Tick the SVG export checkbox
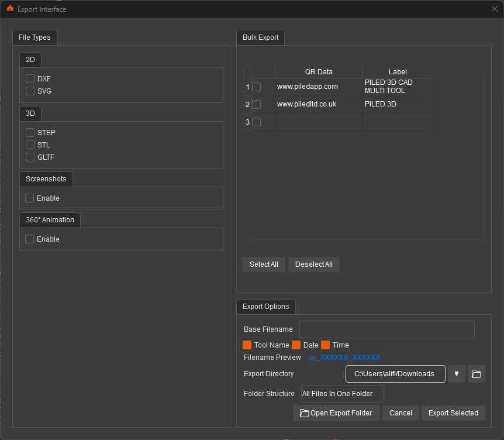Image resolution: width=504 pixels, height=440 pixels. pyautogui.click(x=30, y=91)
